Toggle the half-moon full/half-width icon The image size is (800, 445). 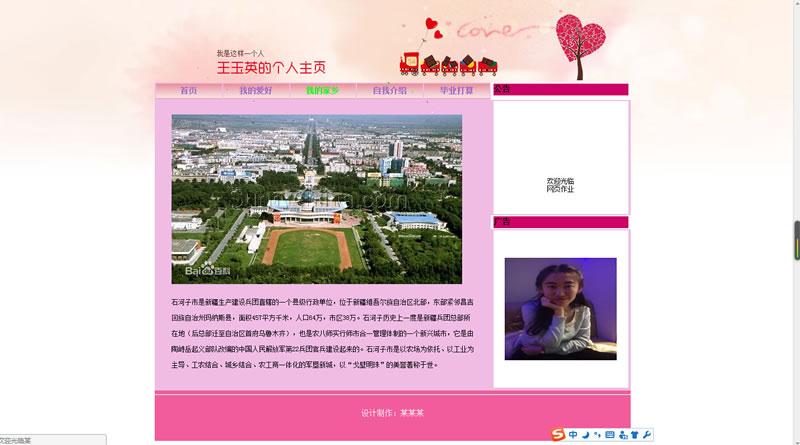pos(585,434)
